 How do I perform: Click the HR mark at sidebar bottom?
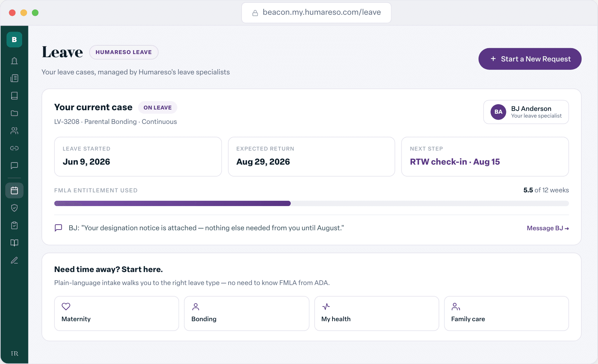tap(14, 353)
